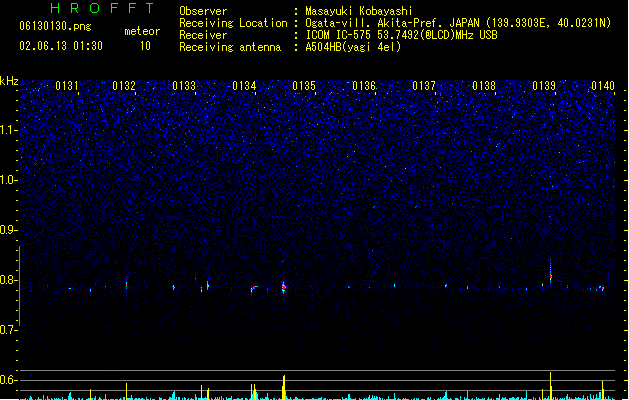Click the 'Observer' field label

[x=203, y=11]
